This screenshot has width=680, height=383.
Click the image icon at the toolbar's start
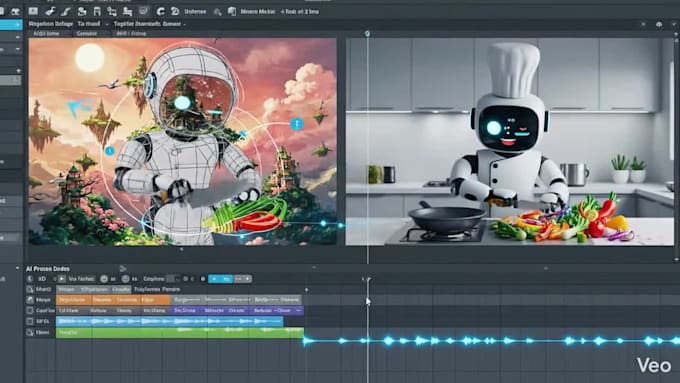pyautogui.click(x=33, y=11)
